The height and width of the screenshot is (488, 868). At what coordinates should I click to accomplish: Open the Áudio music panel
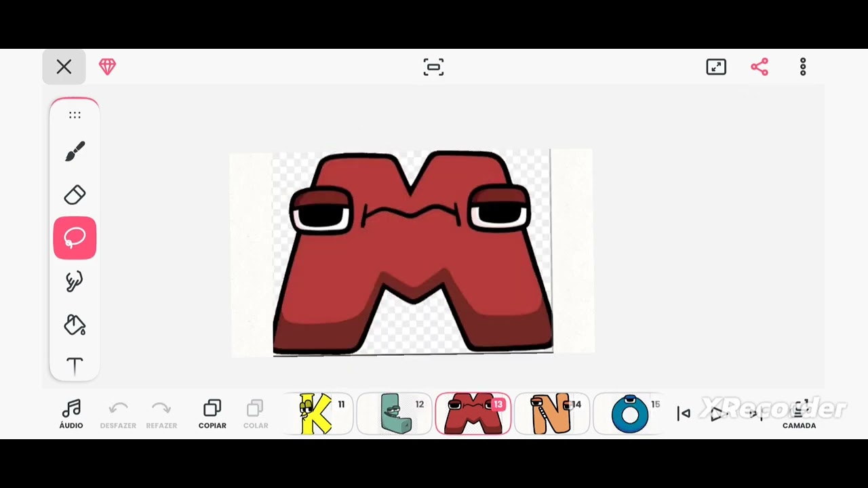point(71,414)
